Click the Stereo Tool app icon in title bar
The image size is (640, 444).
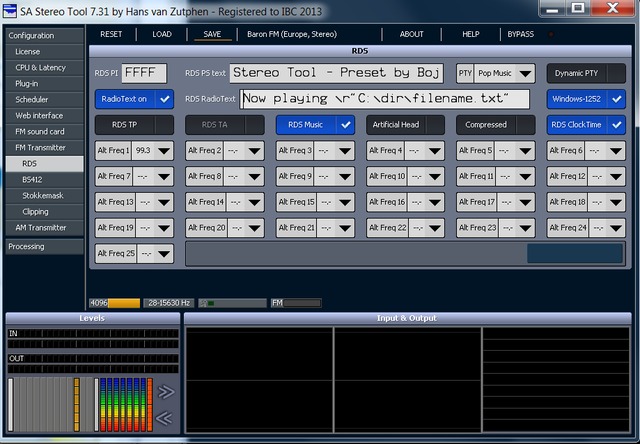[x=10, y=11]
